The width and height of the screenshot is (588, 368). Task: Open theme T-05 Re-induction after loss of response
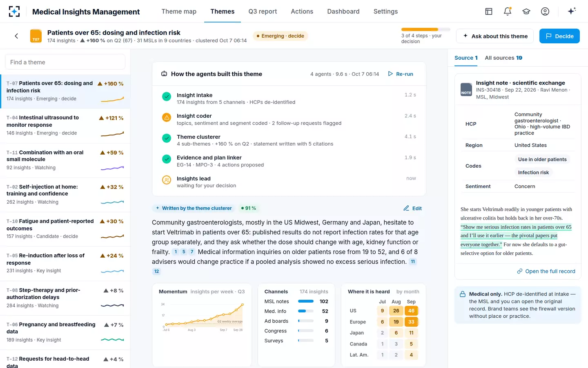point(65,263)
